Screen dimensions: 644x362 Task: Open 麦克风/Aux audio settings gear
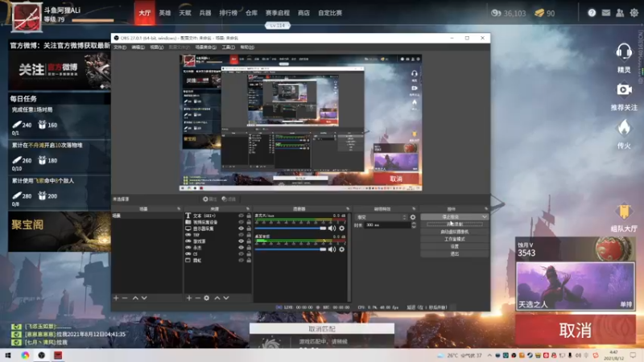[341, 228]
